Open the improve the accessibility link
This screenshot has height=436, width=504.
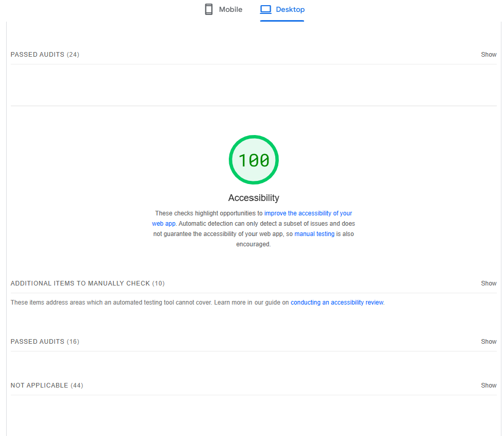click(308, 213)
